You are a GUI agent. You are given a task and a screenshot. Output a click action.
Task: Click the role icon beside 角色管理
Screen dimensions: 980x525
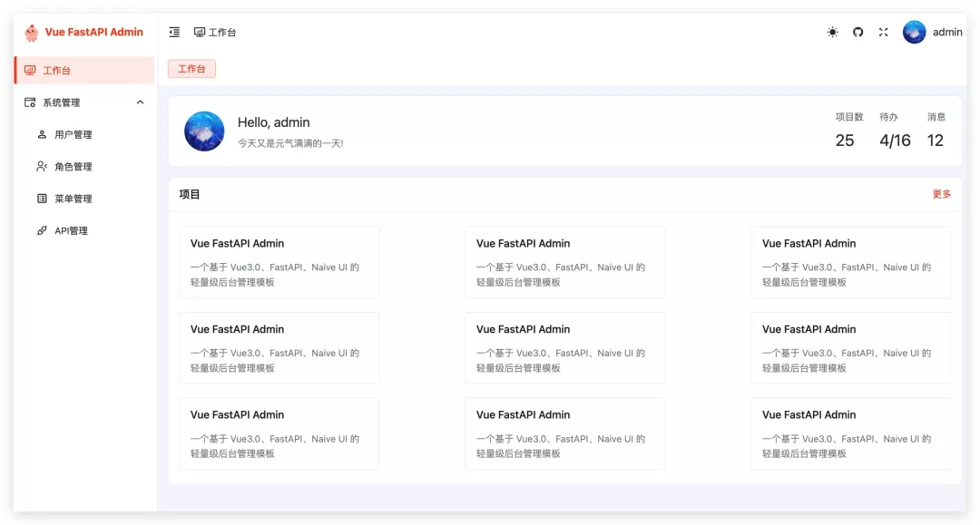pos(42,166)
